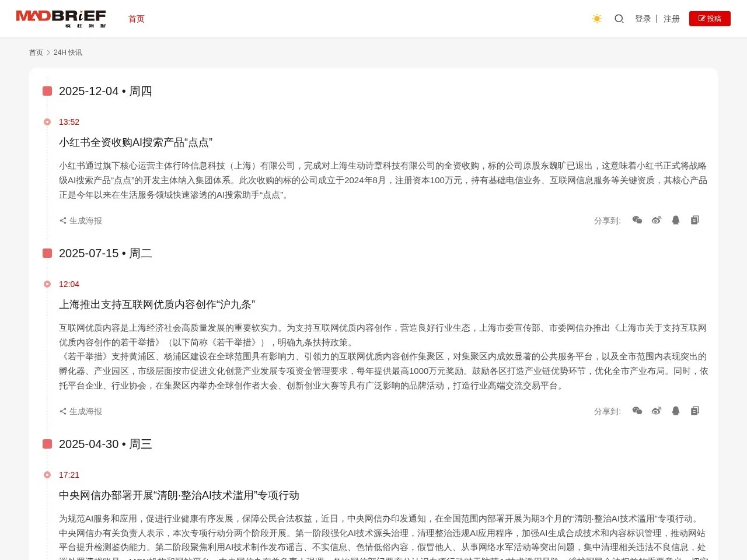Share 沪九条 article to Weibo icon
The image size is (747, 560).
[x=657, y=411]
